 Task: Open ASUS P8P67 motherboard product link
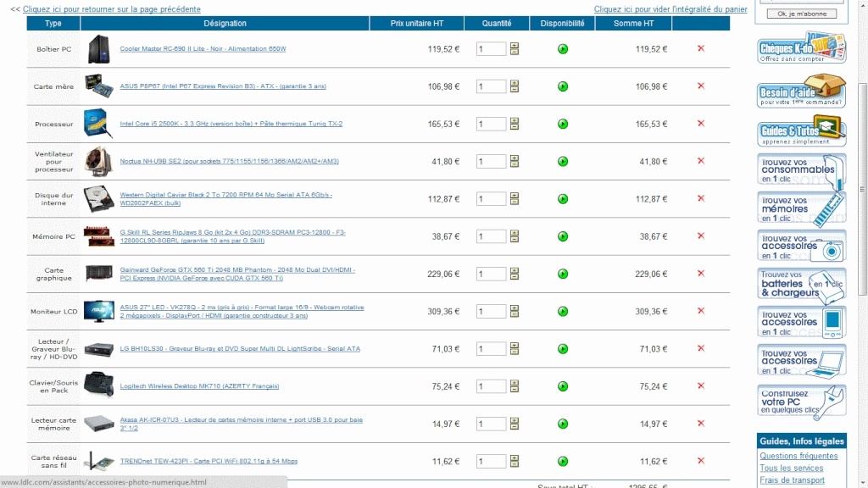click(223, 86)
